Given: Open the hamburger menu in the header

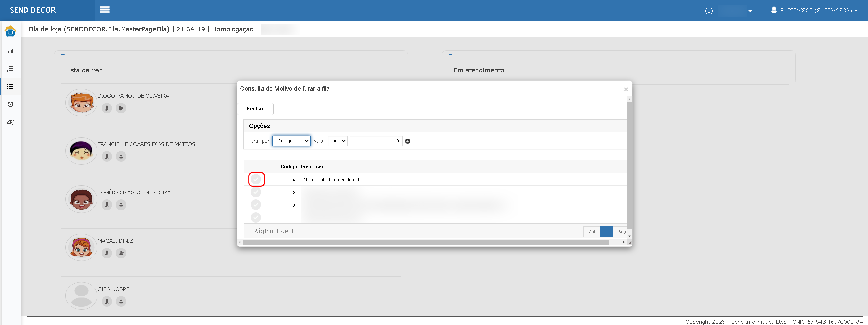Looking at the screenshot, I should tap(104, 10).
